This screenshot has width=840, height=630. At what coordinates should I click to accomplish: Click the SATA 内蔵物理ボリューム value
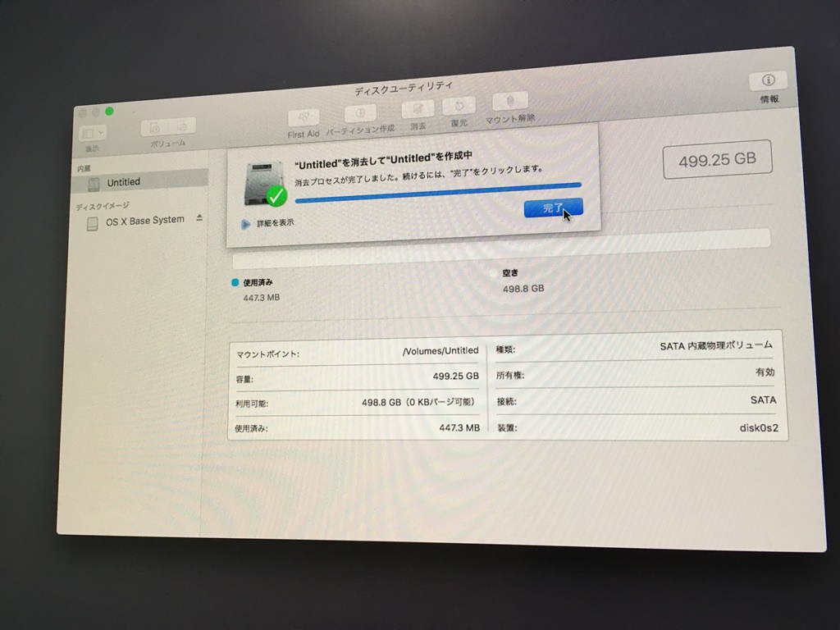716,345
